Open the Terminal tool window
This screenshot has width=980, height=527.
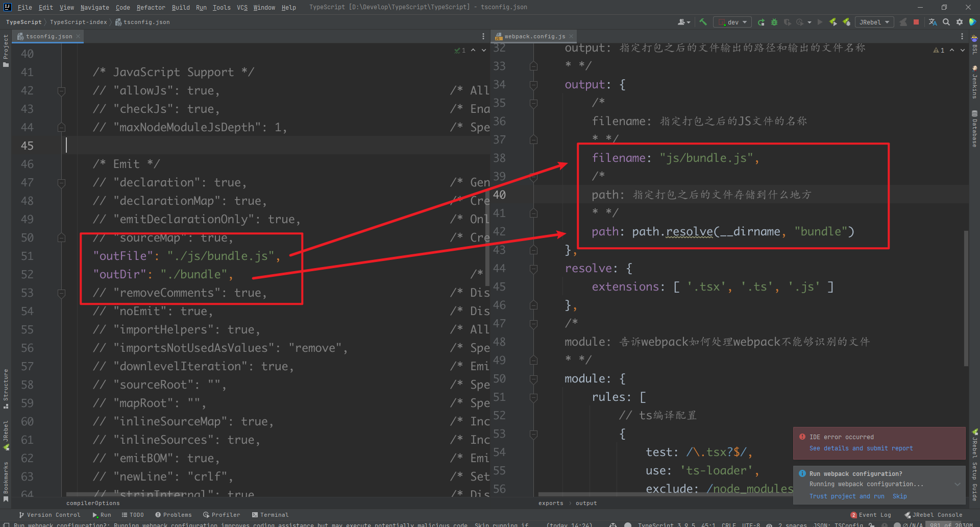coord(270,515)
